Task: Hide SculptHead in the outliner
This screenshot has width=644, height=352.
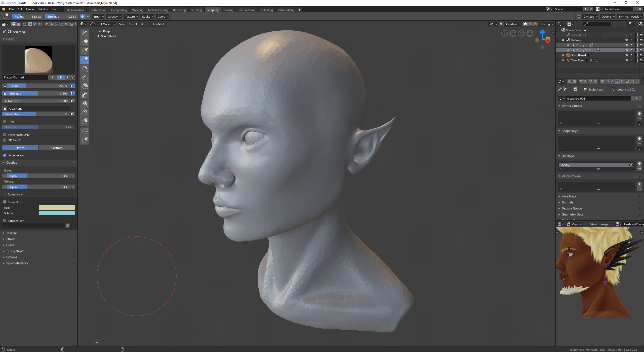Action: (626, 55)
